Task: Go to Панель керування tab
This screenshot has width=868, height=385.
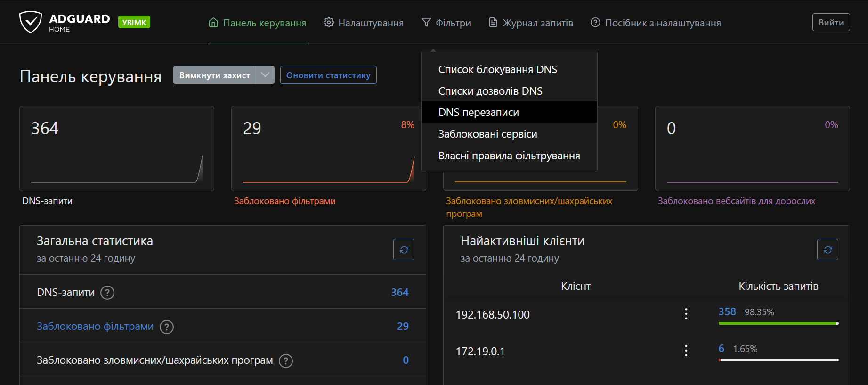Action: (x=257, y=23)
